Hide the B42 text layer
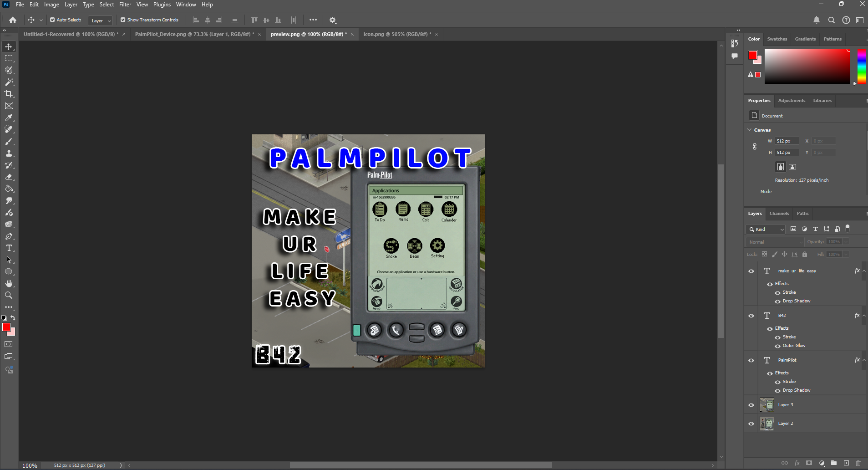 pyautogui.click(x=751, y=316)
